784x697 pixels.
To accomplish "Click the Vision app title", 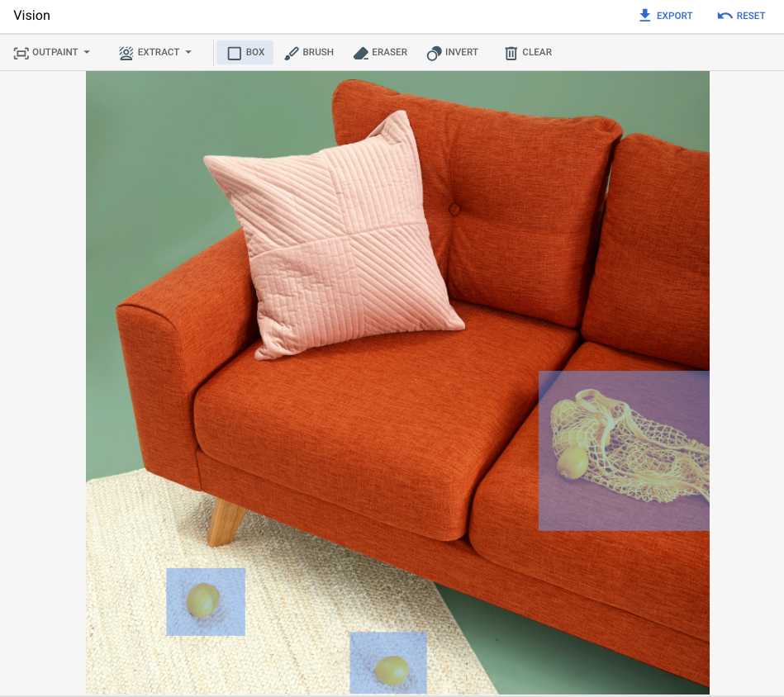I will 31,15.
